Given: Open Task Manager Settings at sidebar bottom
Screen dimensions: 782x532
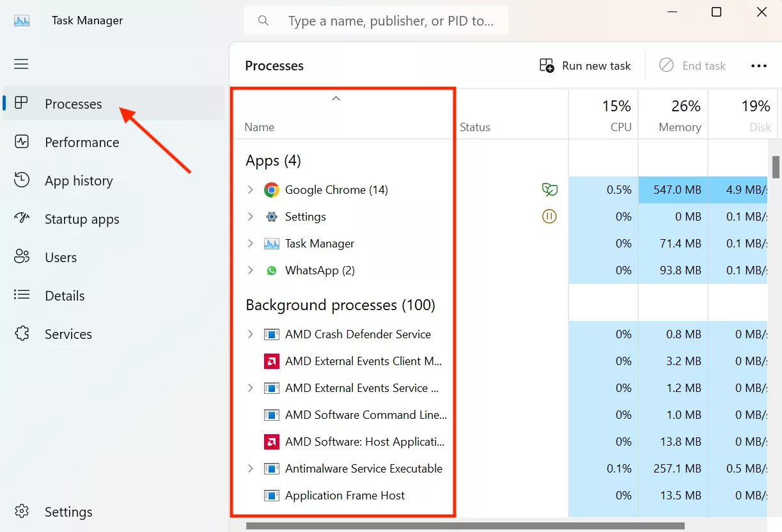Looking at the screenshot, I should point(68,512).
